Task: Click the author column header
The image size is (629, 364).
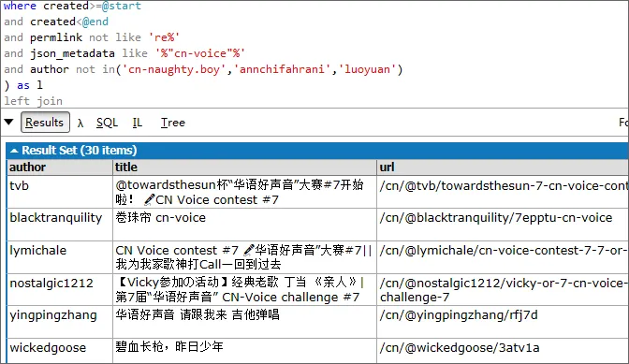Action: 60,167
